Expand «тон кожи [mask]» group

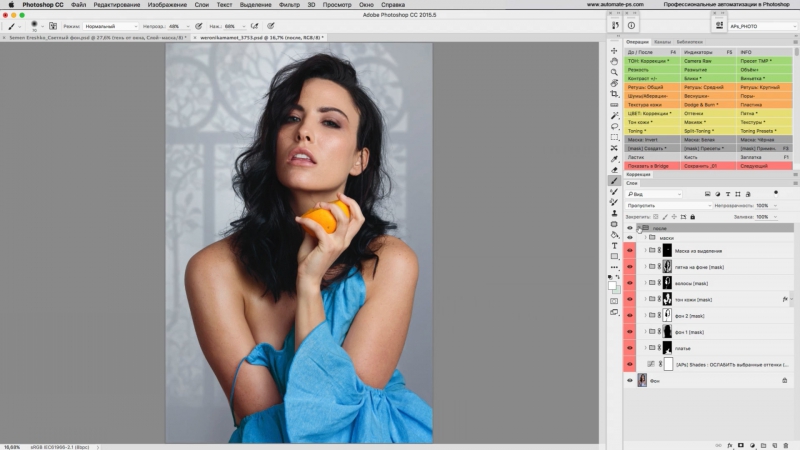[645, 299]
